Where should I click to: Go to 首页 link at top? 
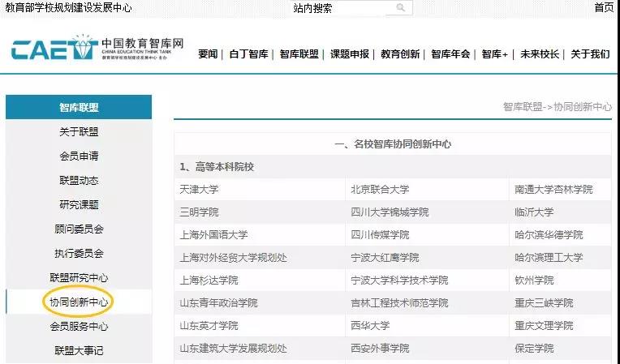tap(605, 7)
